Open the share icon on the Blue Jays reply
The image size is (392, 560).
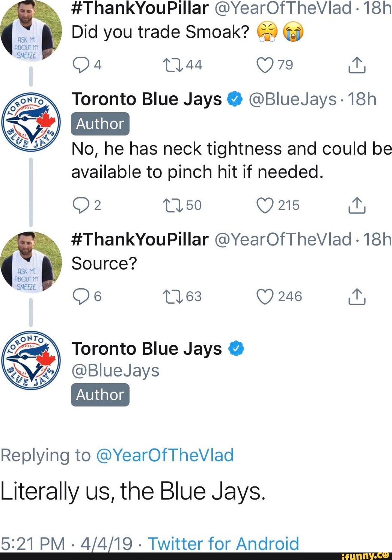(x=357, y=205)
